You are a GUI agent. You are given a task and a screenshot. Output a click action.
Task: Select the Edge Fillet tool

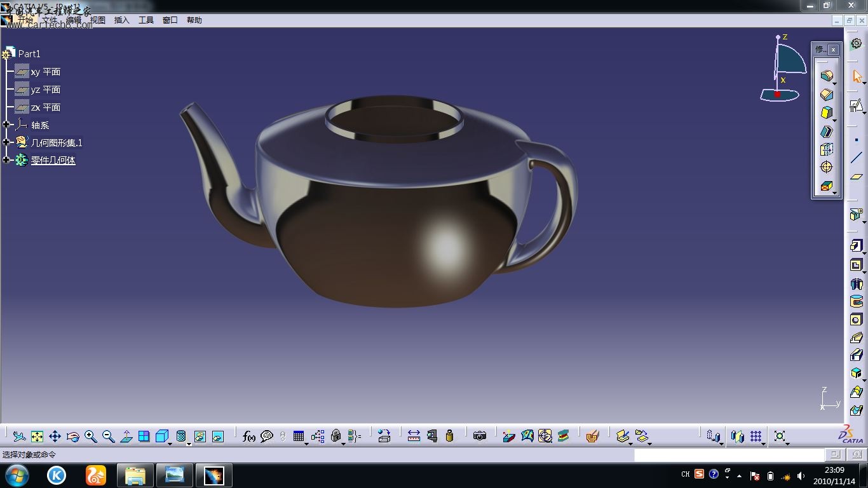click(x=826, y=76)
